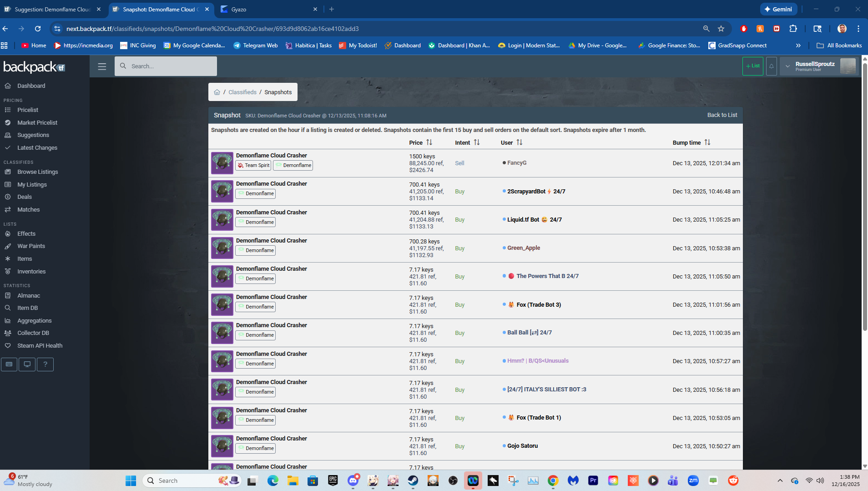Open Green_Apple user profile

[524, 248]
